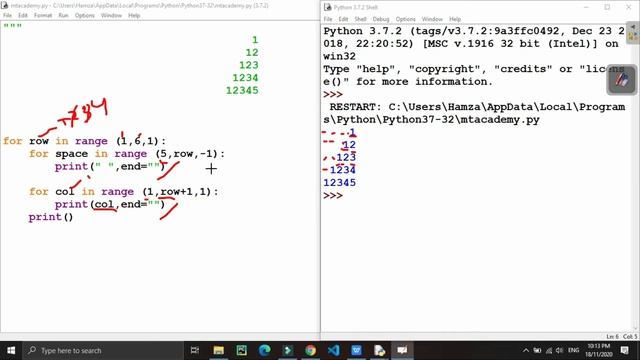Launch Microsoft Edge from the taskbar
Screen dimensions: 640x360
(264, 350)
